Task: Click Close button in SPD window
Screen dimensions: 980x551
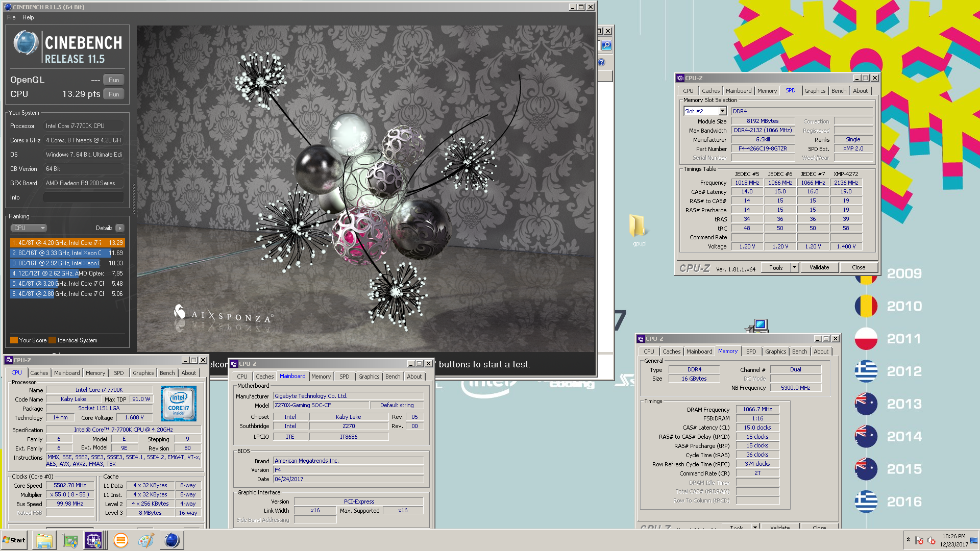Action: click(859, 267)
